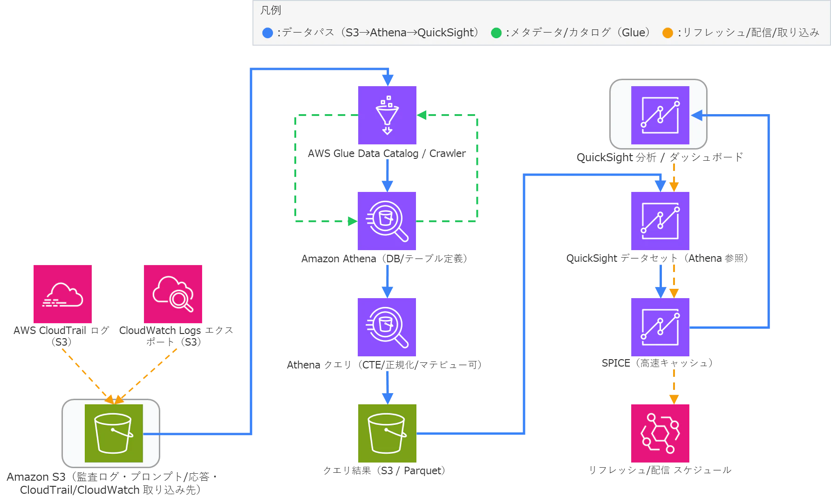Click the legend title '凡例'
The image size is (831, 504).
tap(271, 10)
